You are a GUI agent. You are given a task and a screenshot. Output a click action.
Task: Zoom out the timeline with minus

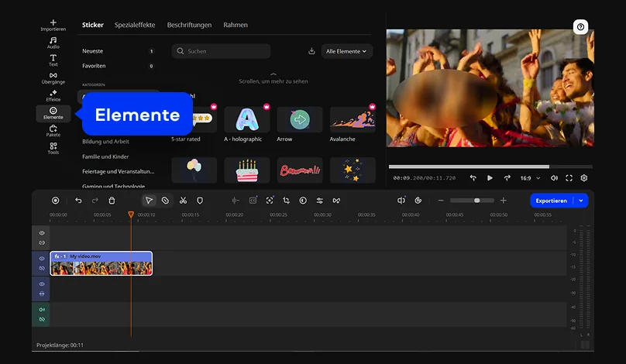tap(441, 201)
